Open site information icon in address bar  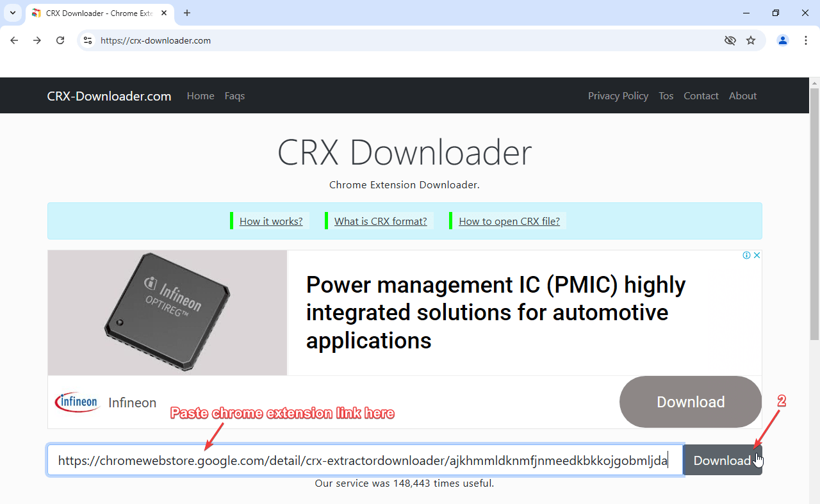[x=88, y=40]
